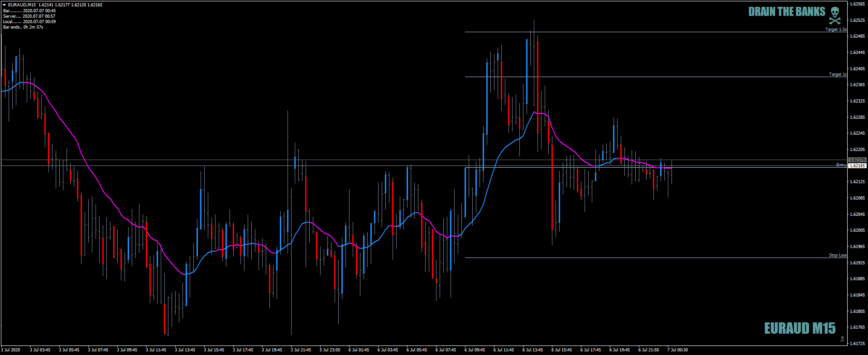Click the "3 Jul 09:45" time axis label
The width and height of the screenshot is (868, 355).
(x=127, y=350)
